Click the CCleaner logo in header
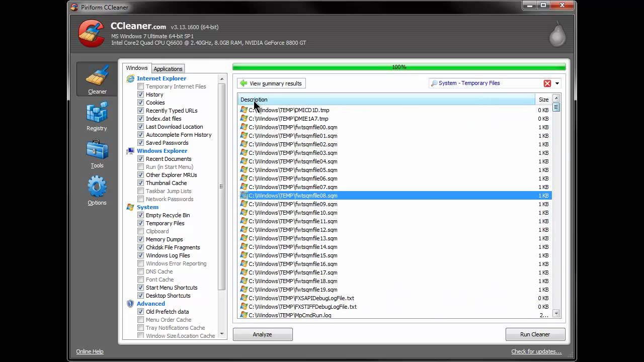 [92, 33]
